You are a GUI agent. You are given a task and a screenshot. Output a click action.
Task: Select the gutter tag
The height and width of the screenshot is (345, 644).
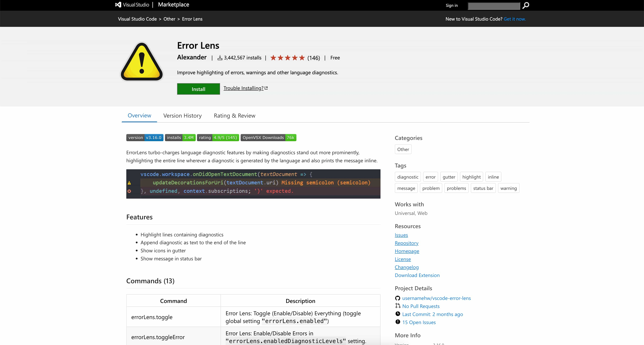(x=449, y=177)
